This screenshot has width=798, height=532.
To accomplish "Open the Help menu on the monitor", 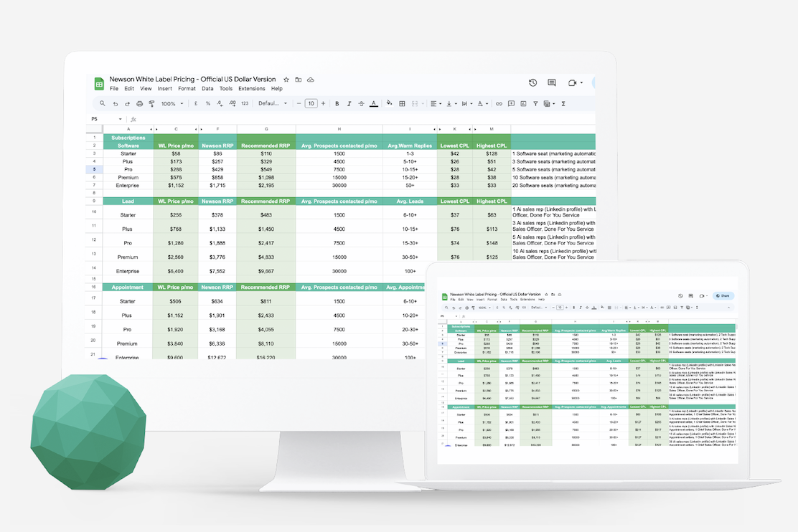I will coord(277,88).
